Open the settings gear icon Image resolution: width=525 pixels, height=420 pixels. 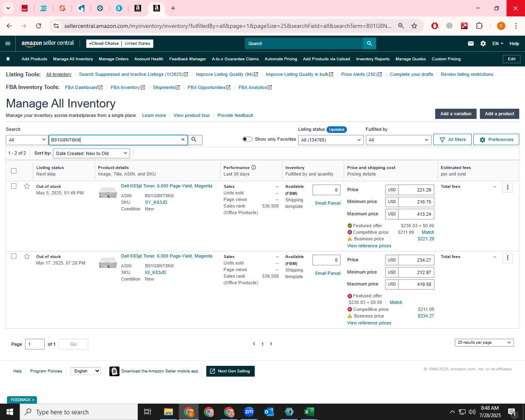coord(483,43)
